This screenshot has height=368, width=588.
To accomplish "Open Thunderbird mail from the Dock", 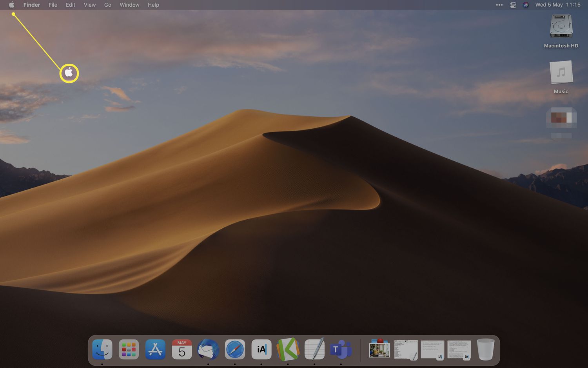I will (208, 349).
